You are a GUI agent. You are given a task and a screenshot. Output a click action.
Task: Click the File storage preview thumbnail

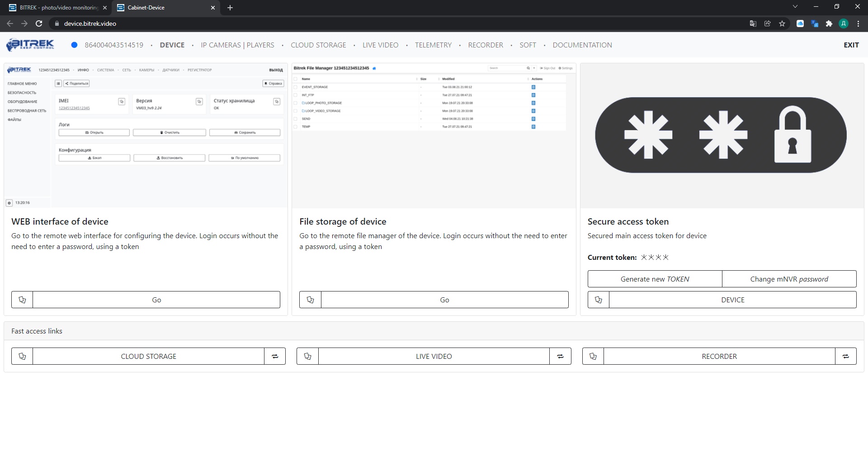pos(434,136)
